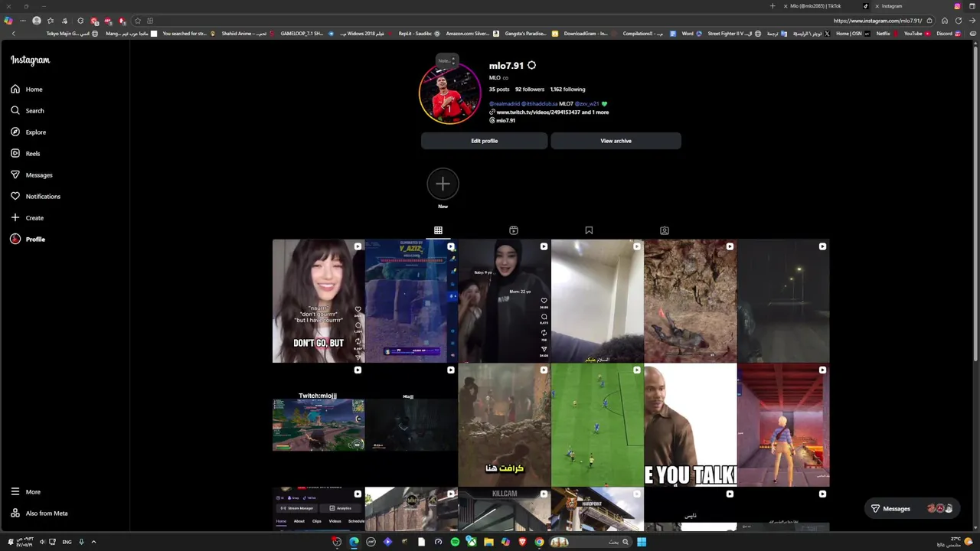Click the View archive button

pos(616,141)
